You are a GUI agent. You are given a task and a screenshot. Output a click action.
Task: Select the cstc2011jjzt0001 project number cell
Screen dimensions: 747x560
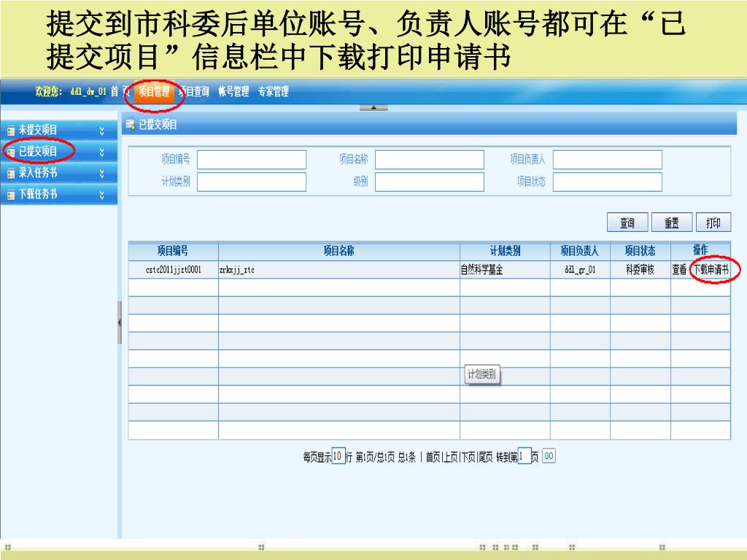(174, 270)
